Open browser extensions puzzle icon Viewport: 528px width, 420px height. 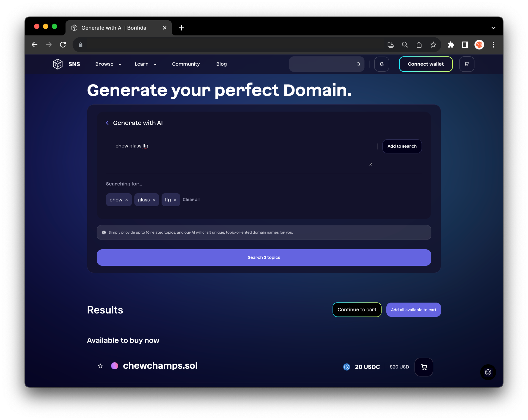(451, 45)
